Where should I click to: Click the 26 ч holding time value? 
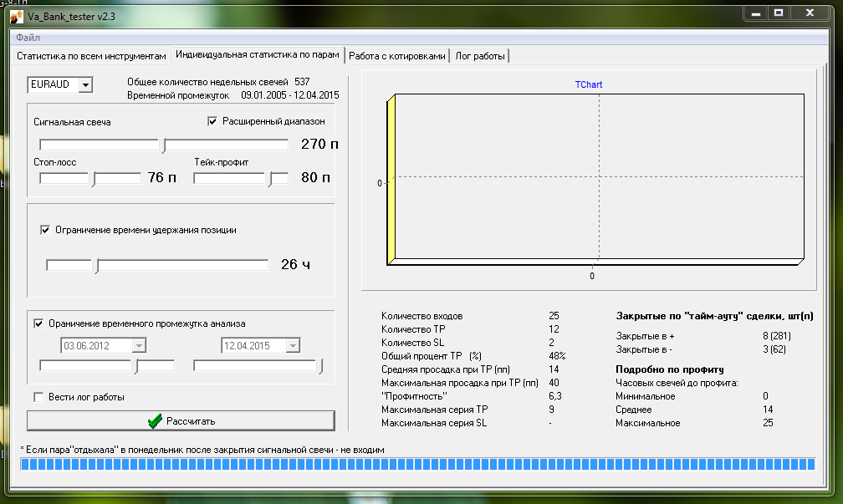295,264
